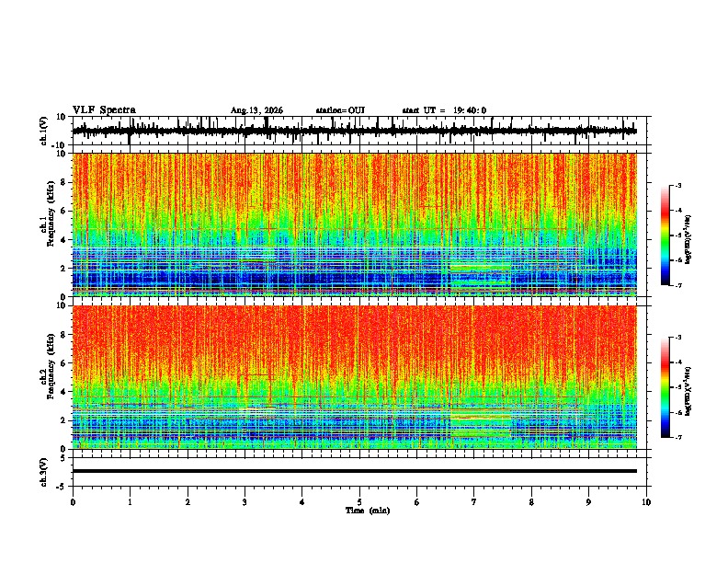Click the time axis tick label "1"
This screenshot has width=728, height=563.
130,502
